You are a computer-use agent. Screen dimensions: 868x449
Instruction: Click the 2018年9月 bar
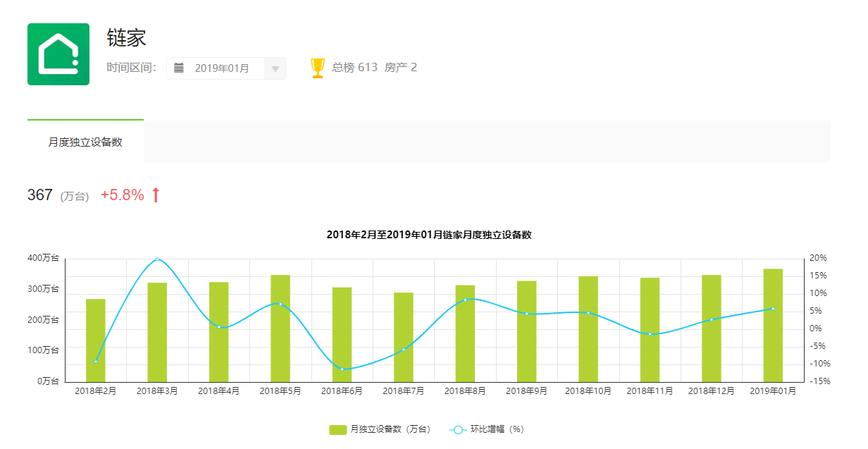[527, 331]
